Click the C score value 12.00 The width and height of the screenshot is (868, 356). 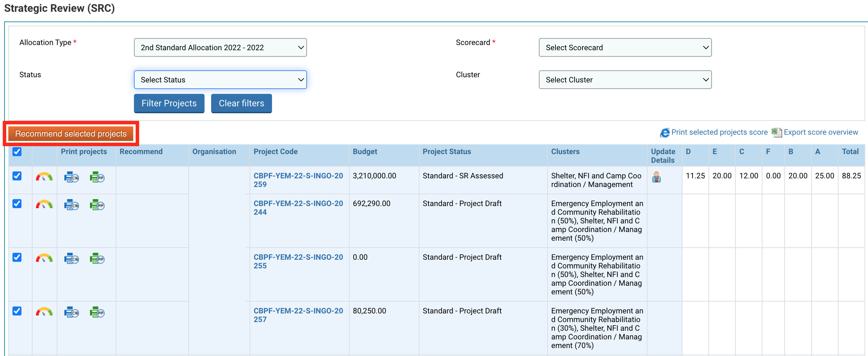point(749,176)
